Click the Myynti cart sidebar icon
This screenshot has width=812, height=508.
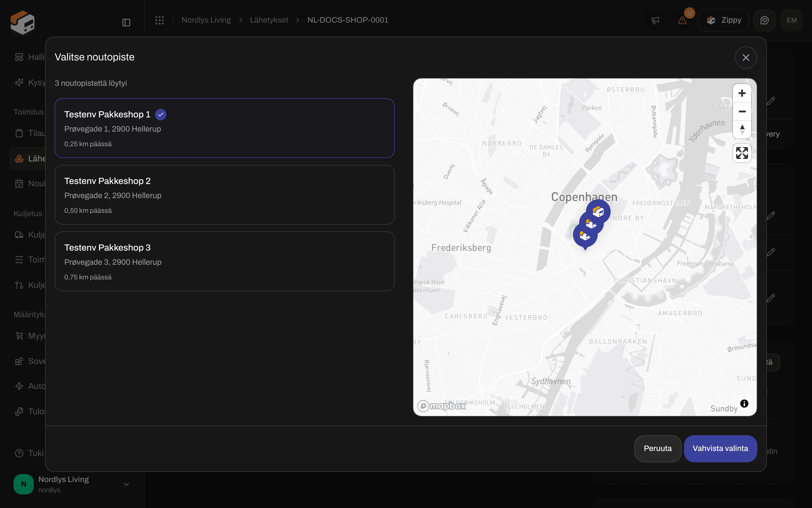coord(19,336)
